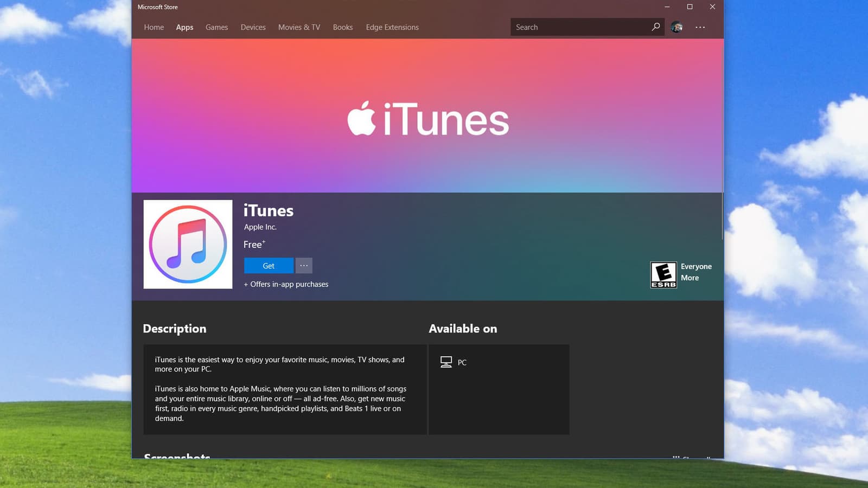This screenshot has width=868, height=488.
Task: Click the More rating details link
Action: (x=690, y=278)
